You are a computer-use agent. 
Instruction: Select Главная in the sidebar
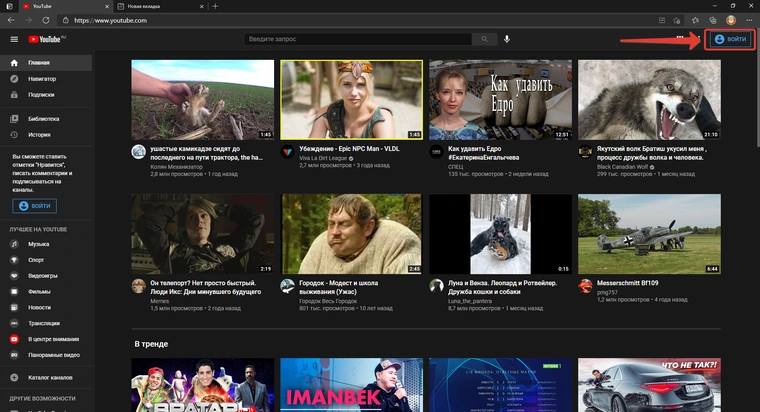coord(38,63)
